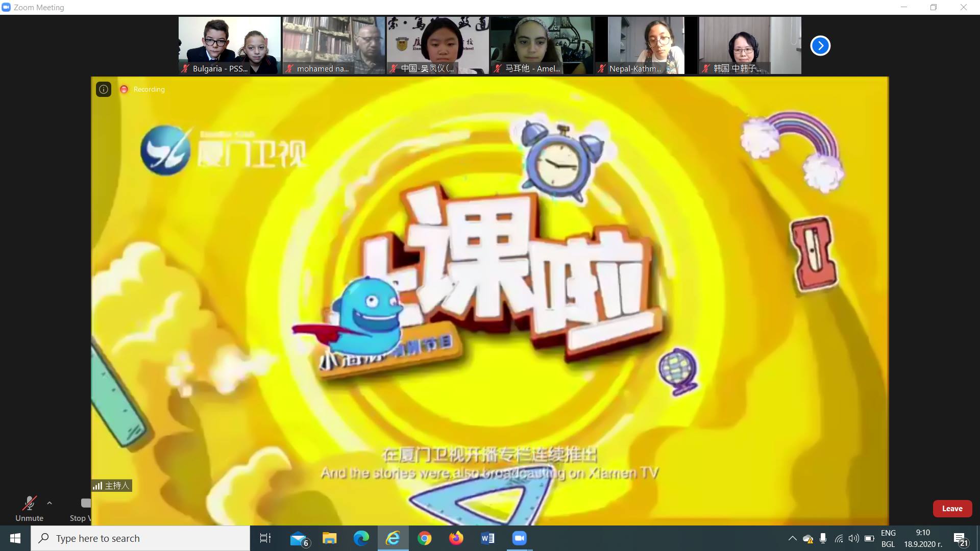Open the volume speaker tray icon
The image size is (980, 551).
point(853,538)
